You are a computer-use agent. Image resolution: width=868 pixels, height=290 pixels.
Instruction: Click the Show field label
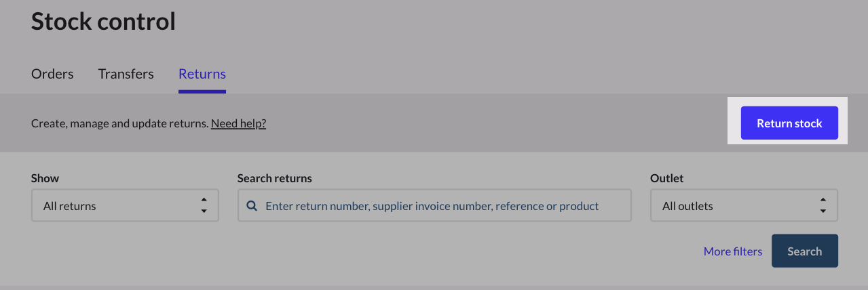point(45,178)
